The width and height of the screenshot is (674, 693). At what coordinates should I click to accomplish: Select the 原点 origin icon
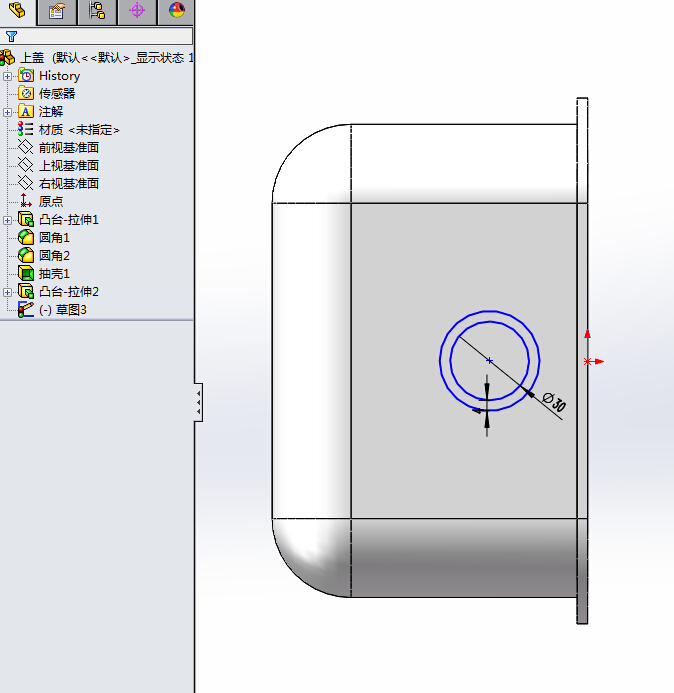coord(26,201)
